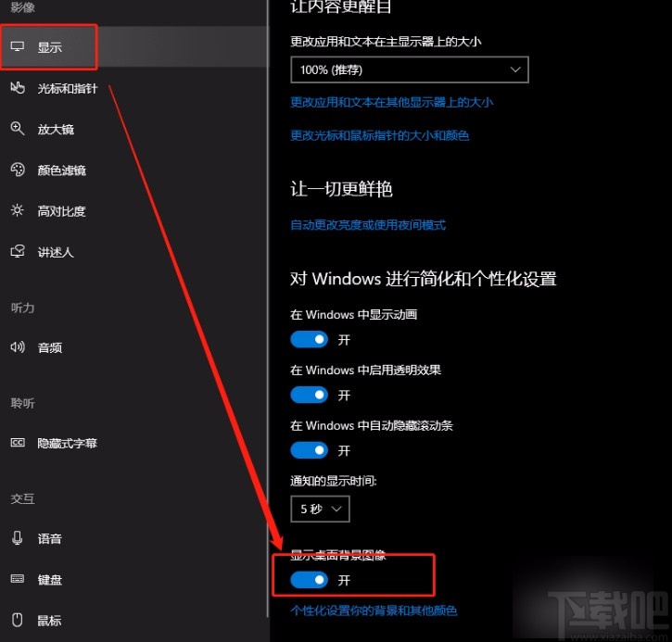Screen dimensions: 672x642
Task: Select 颜色滤镜 in the sidebar
Action: (133, 170)
